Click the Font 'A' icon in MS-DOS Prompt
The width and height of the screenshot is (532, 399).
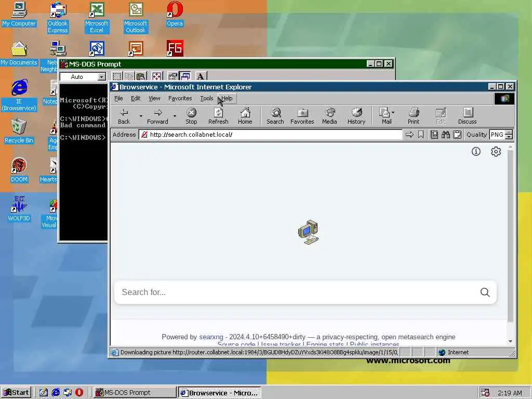coord(201,76)
